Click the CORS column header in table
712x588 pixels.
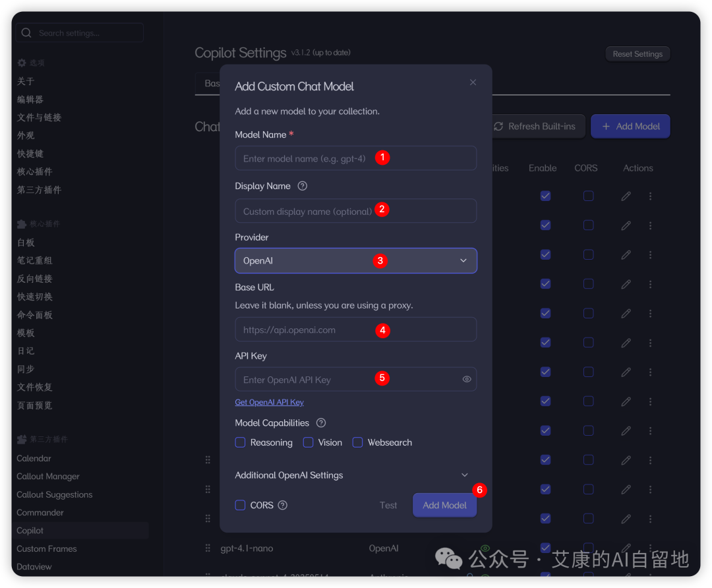(586, 168)
